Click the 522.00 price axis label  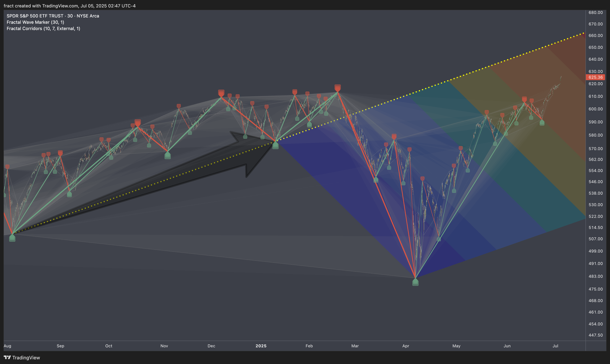click(596, 216)
